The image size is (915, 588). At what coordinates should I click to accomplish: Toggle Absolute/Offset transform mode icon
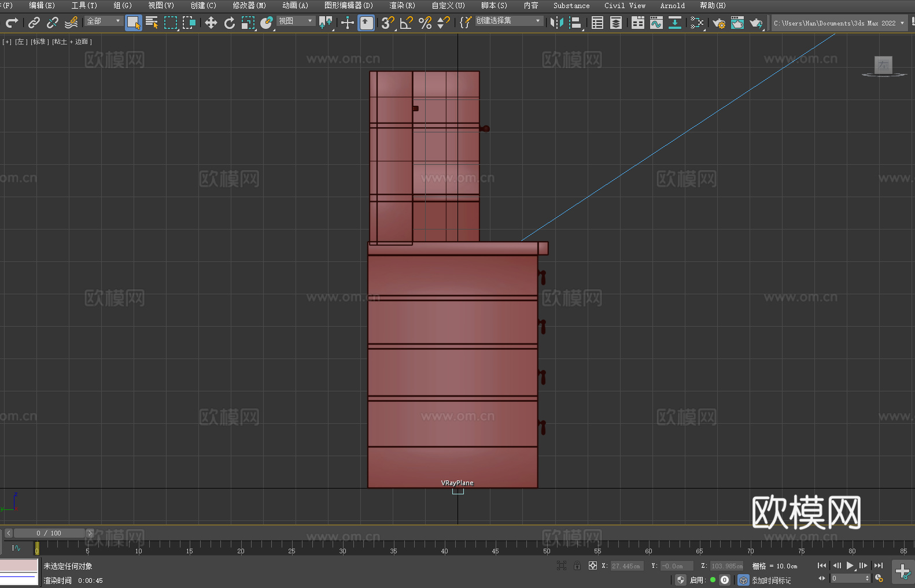pyautogui.click(x=593, y=565)
